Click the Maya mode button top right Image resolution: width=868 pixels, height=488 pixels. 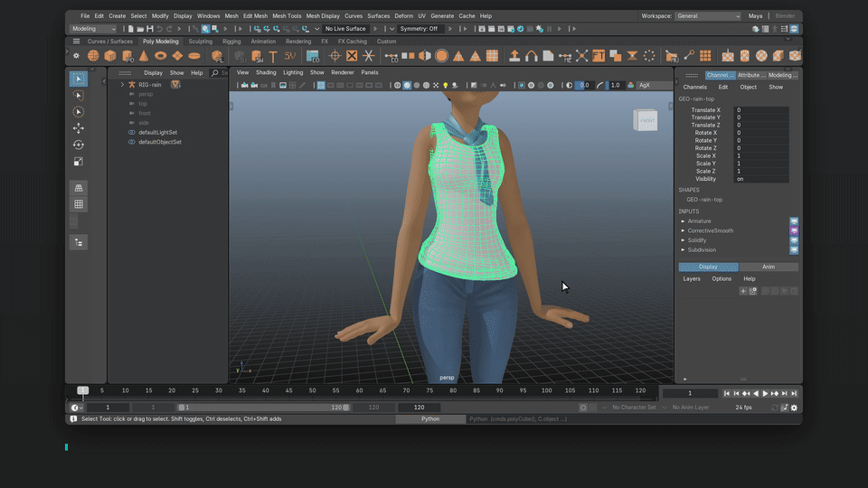(755, 16)
